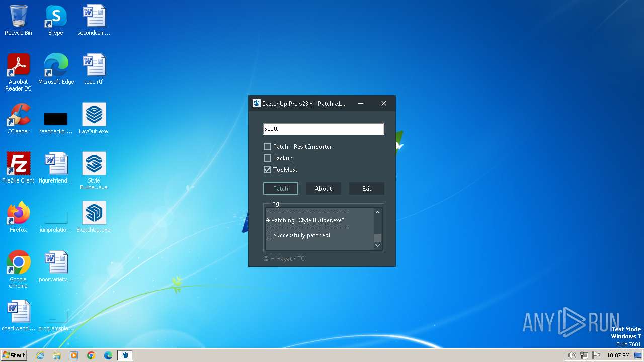Click the H Hayat / TC credit text
This screenshot has height=362, width=644.
pos(284,259)
